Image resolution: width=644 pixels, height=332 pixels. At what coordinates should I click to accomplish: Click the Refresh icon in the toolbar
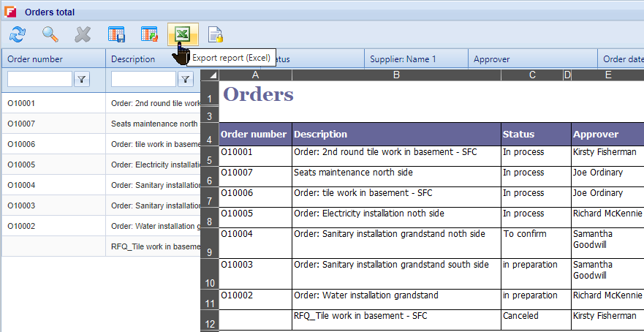17,34
